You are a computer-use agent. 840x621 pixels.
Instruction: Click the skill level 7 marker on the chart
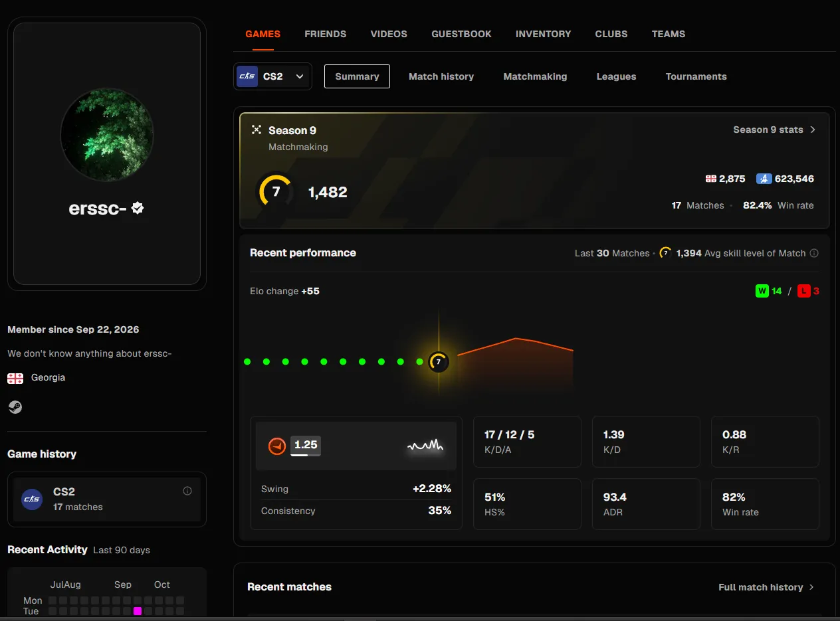438,362
